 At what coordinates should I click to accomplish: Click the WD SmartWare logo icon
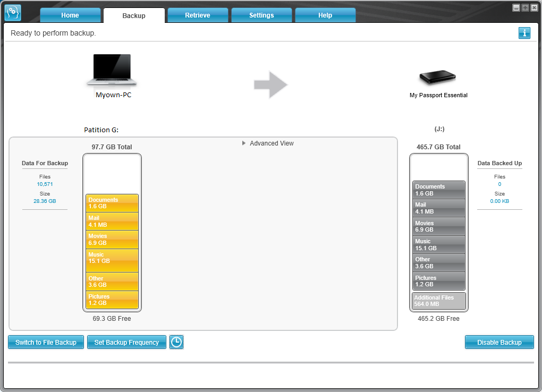point(13,13)
